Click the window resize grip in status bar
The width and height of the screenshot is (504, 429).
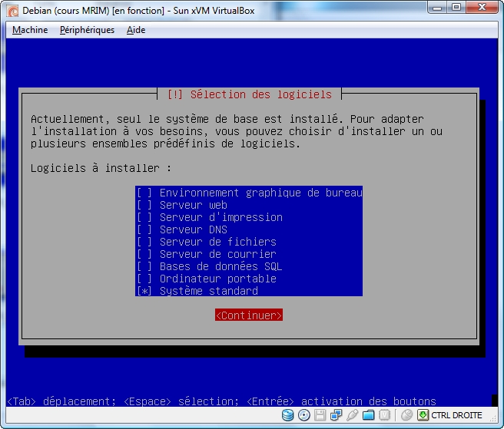pyautogui.click(x=492, y=418)
